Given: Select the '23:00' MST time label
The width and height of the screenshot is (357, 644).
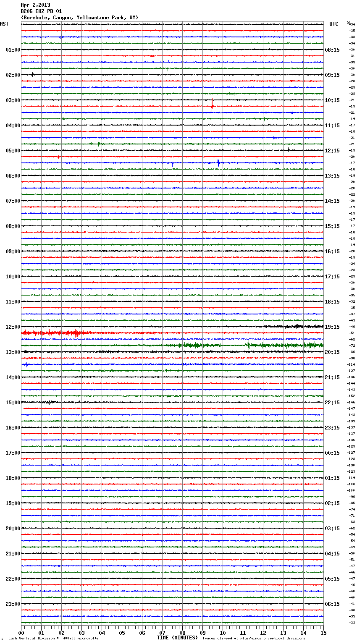Looking at the screenshot, I should [x=13, y=604].
